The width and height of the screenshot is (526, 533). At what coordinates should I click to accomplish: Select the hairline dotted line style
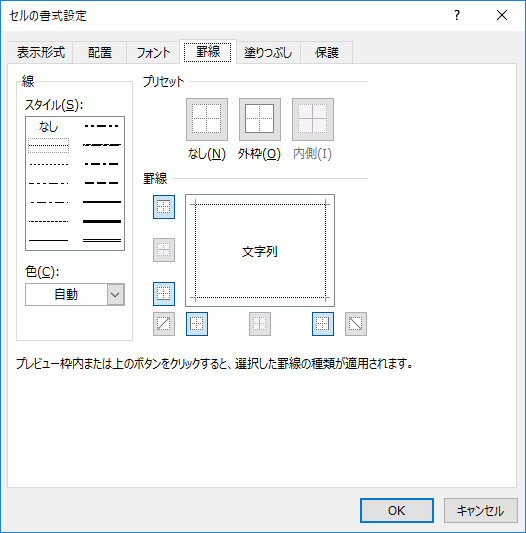tap(49, 145)
